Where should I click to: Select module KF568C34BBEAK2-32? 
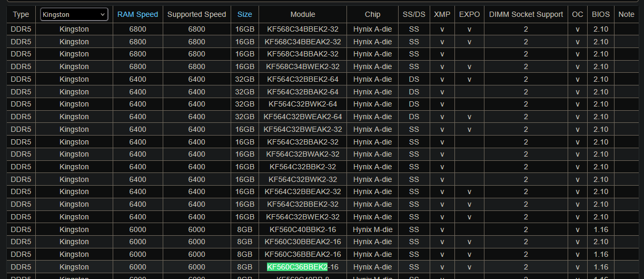click(x=303, y=42)
